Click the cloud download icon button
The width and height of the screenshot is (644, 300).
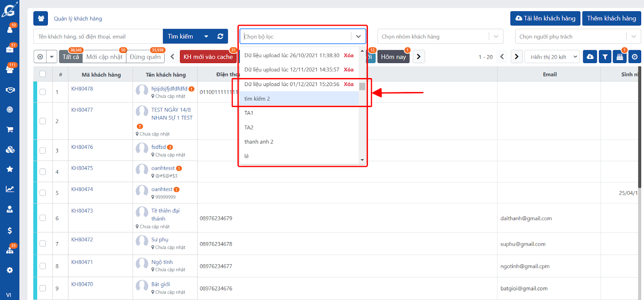coord(590,57)
